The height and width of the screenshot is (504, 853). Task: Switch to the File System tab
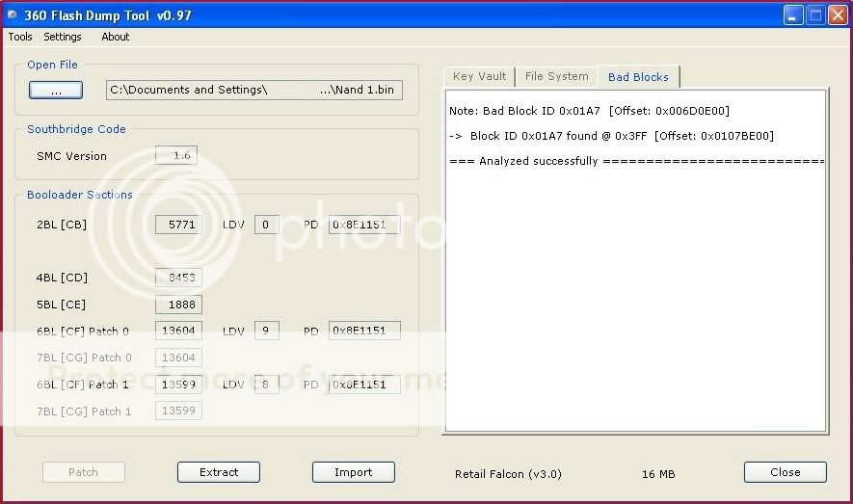556,76
